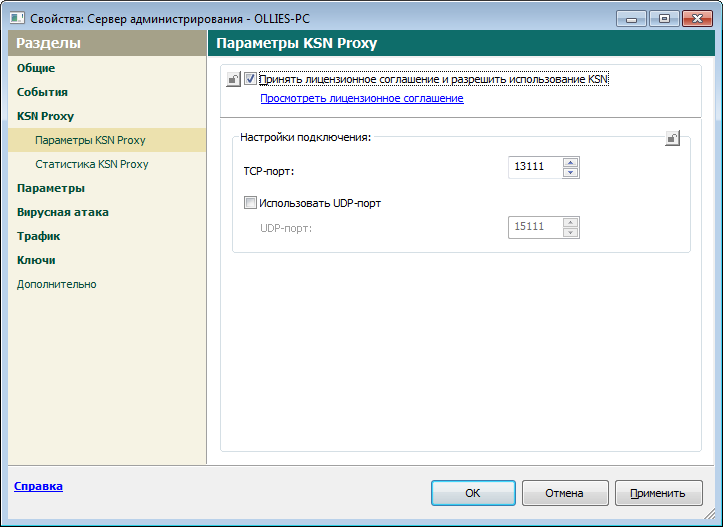Click the window icon in the title bar

click(17, 18)
